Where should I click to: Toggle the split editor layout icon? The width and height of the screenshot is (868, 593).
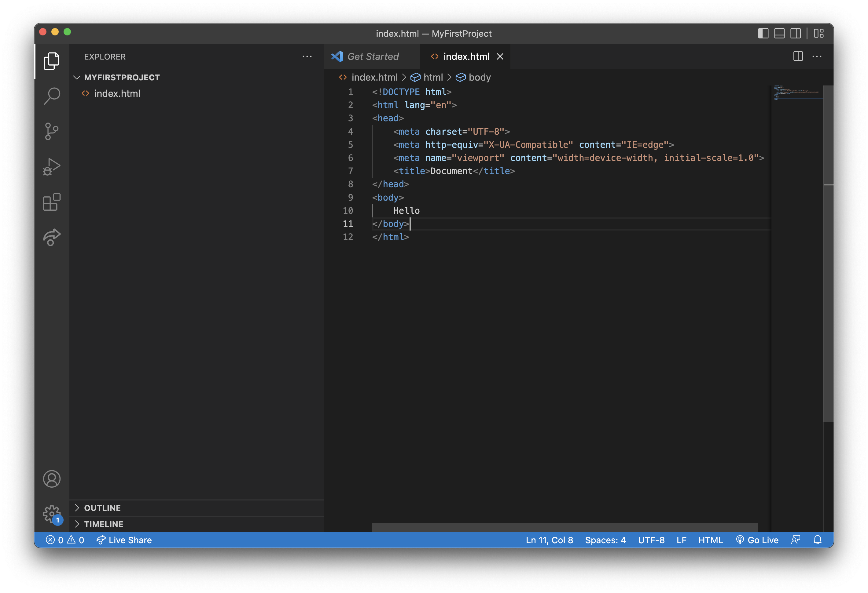click(798, 56)
